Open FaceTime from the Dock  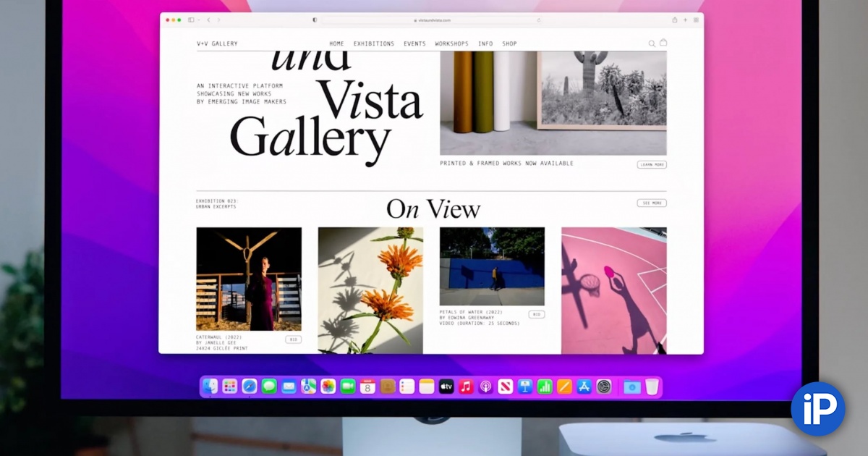coord(348,387)
